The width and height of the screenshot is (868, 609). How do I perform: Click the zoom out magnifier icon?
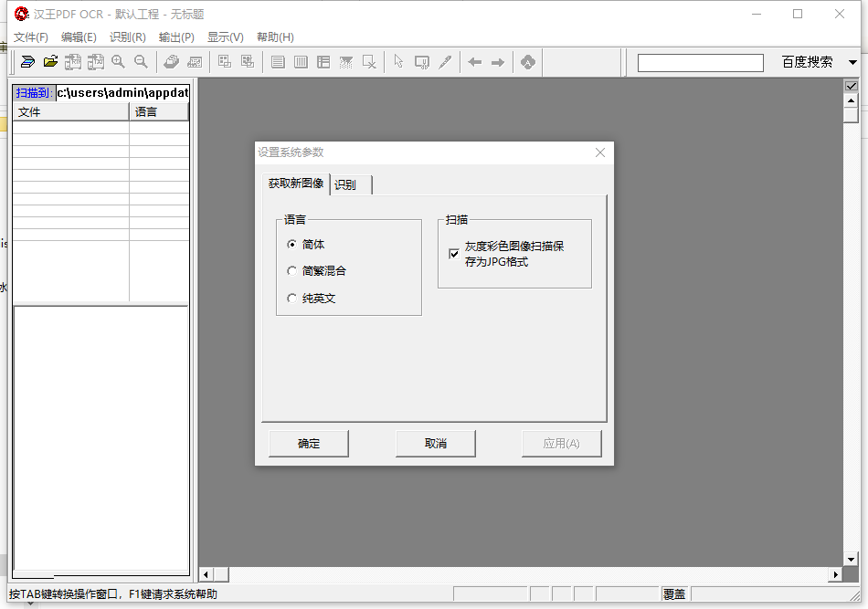pos(141,62)
